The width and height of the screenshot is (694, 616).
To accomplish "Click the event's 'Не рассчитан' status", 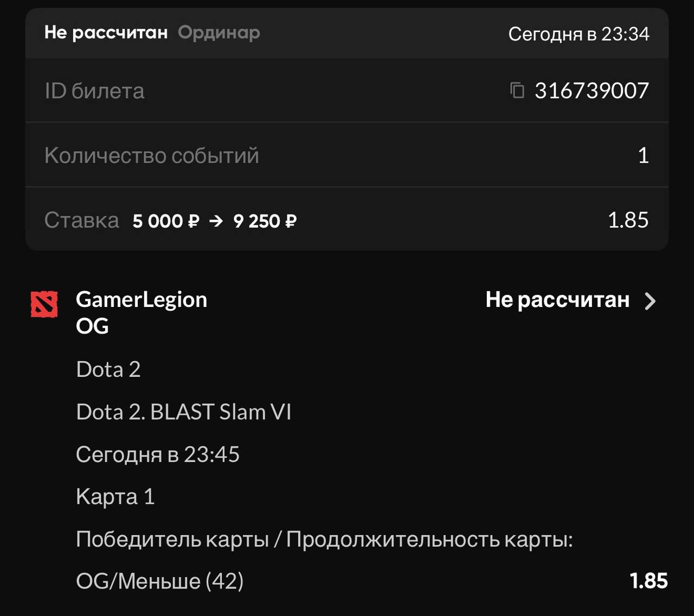I will point(557,300).
